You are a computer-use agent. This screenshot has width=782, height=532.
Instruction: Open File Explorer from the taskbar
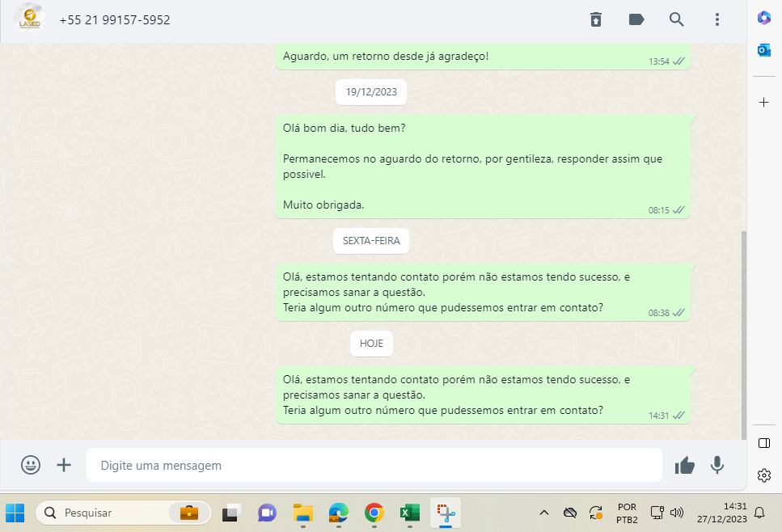click(x=302, y=513)
